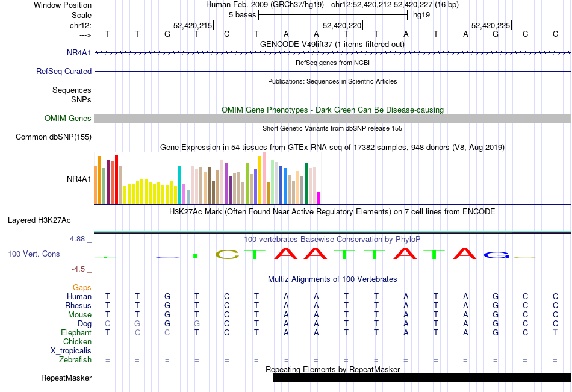Open the GTEx NR4A1 expression bar chart
This screenshot has height=392, width=572.
click(x=207, y=178)
